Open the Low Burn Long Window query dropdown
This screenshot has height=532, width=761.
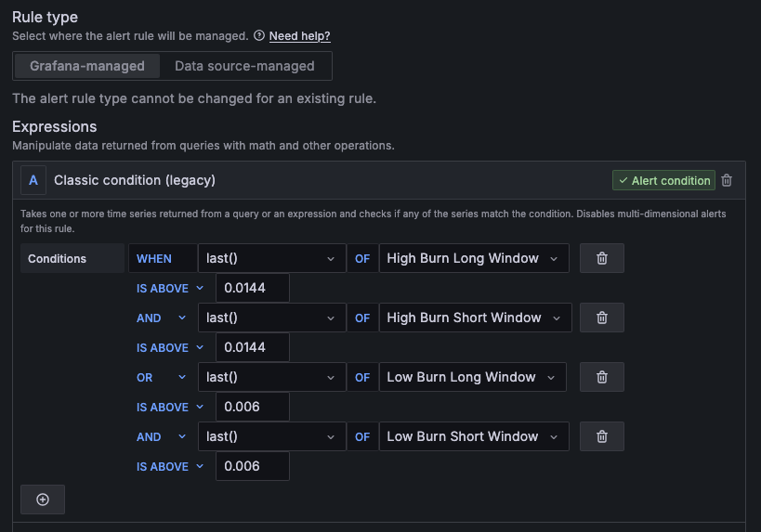[x=473, y=378]
